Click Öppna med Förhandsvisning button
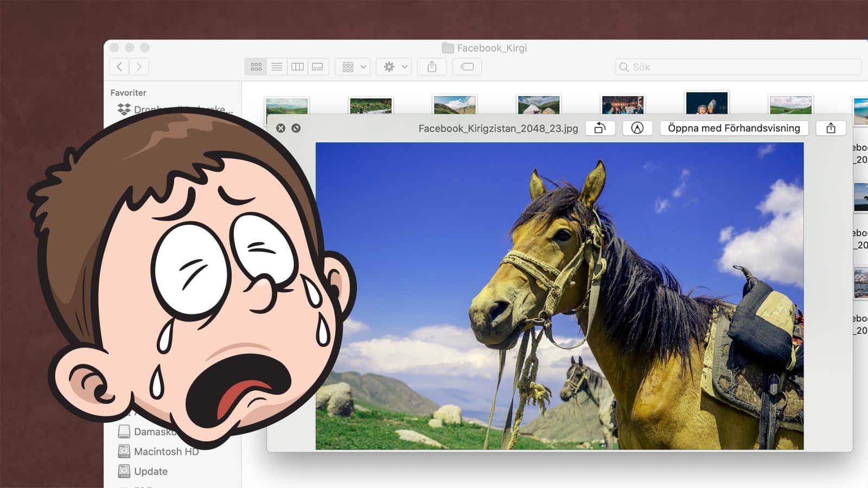Image resolution: width=868 pixels, height=488 pixels. click(734, 128)
